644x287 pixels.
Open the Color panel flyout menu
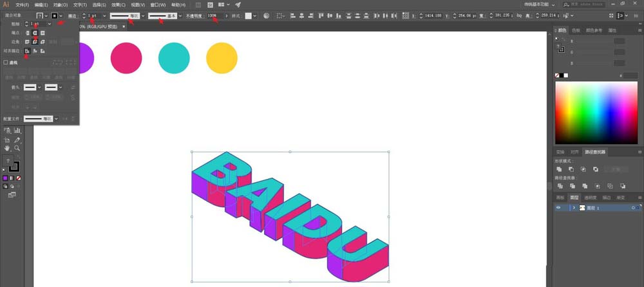click(639, 30)
